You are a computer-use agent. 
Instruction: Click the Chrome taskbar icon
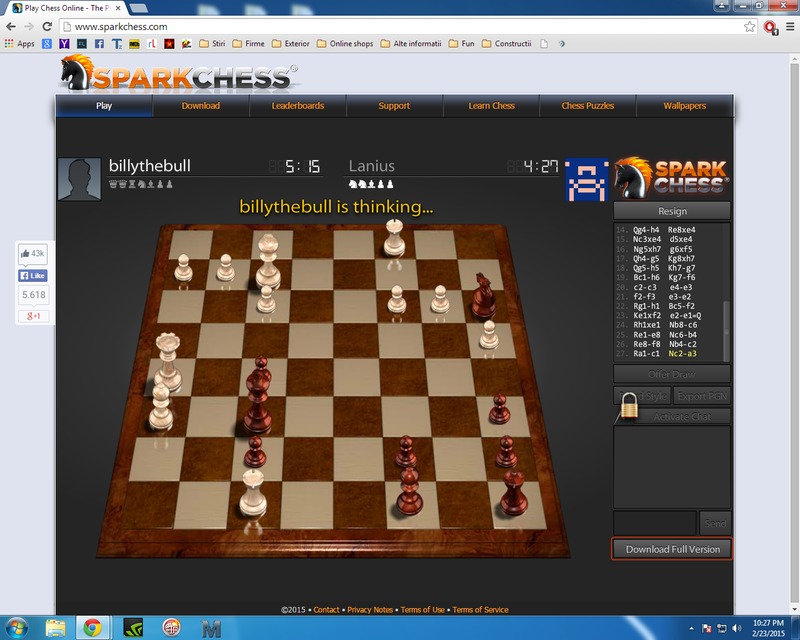pyautogui.click(x=92, y=628)
